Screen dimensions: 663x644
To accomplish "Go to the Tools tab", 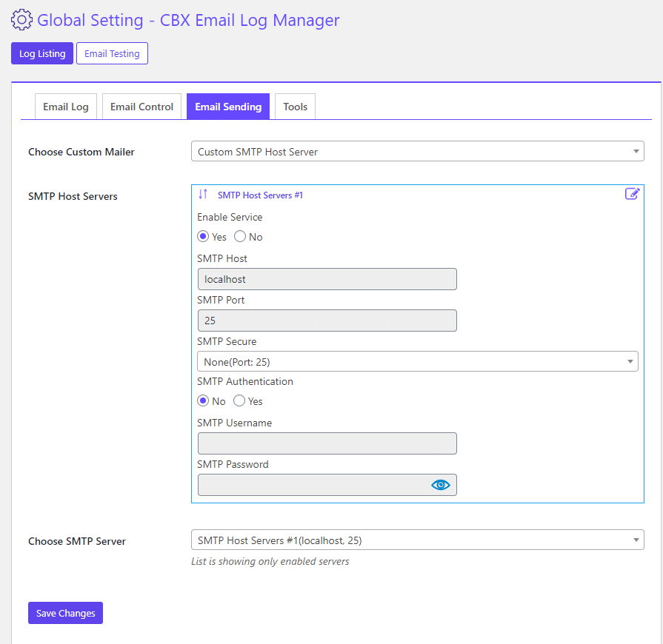I will (295, 107).
